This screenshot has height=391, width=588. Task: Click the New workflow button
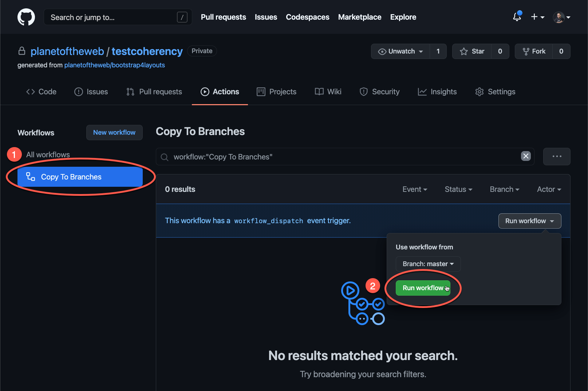coord(114,133)
